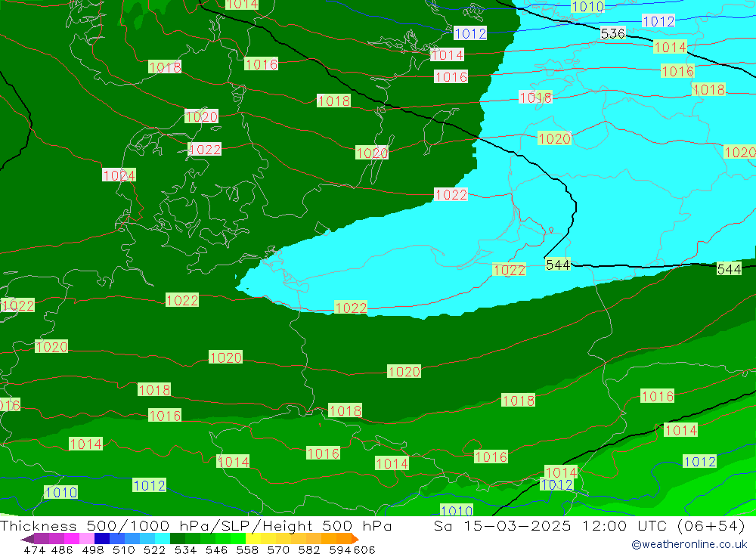Image resolution: width=756 pixels, height=554 pixels.
Task: Select the map title 'Thickness 500/1000 hPa/SLP/Height 500 hPa'
Action: coord(196,525)
